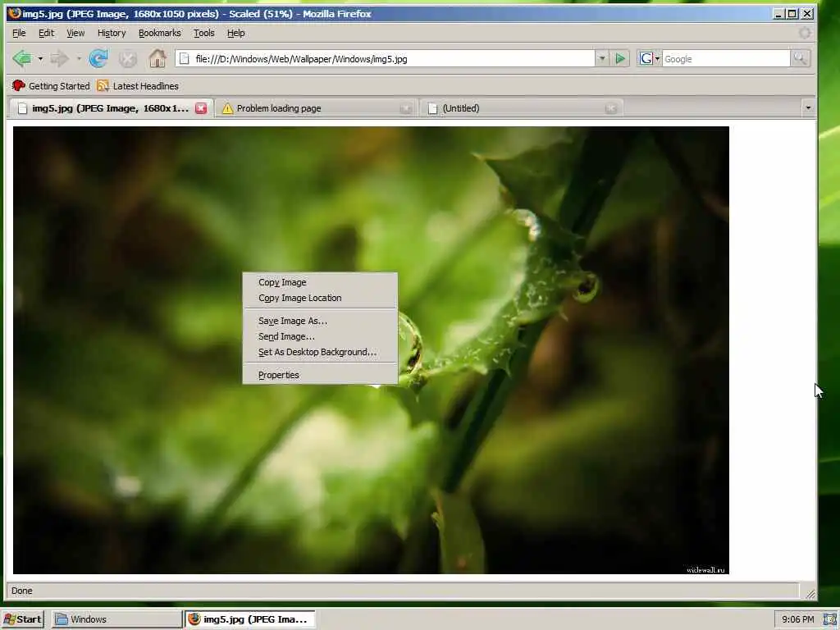The image size is (840, 630).
Task: Expand the address bar URL dropdown
Action: pos(601,58)
